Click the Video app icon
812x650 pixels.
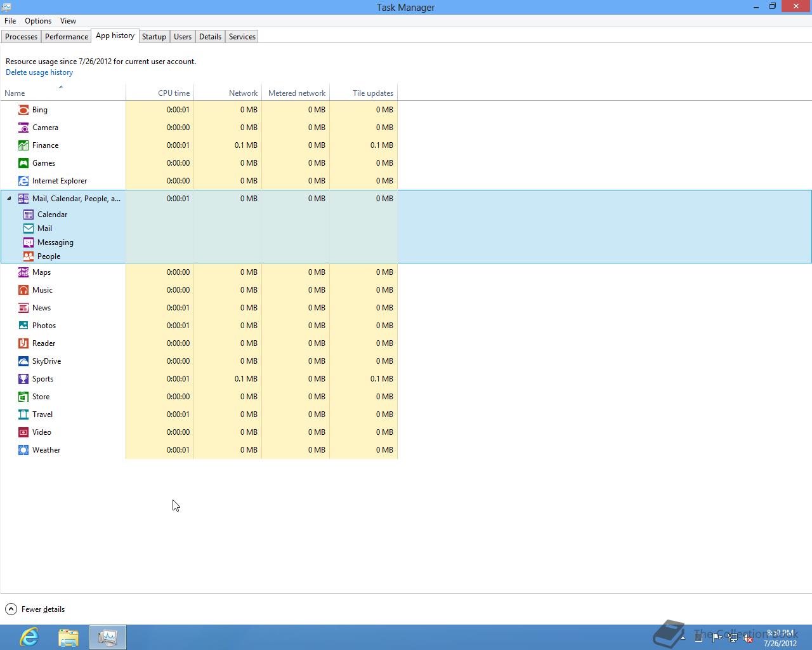click(x=23, y=432)
